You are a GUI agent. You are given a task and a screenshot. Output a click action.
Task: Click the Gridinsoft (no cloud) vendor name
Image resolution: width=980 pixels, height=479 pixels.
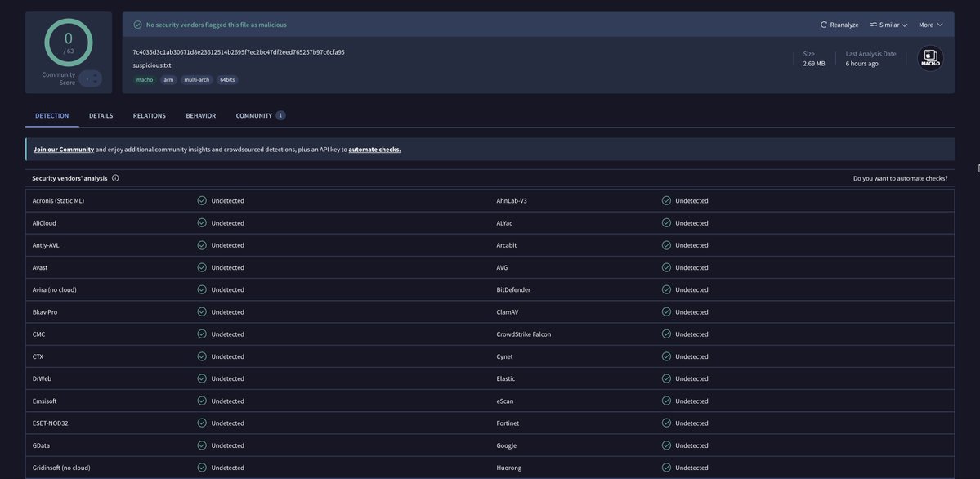point(61,468)
